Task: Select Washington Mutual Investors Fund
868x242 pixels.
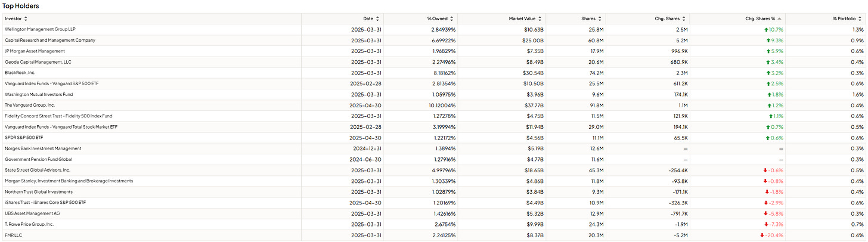Action: (38, 94)
